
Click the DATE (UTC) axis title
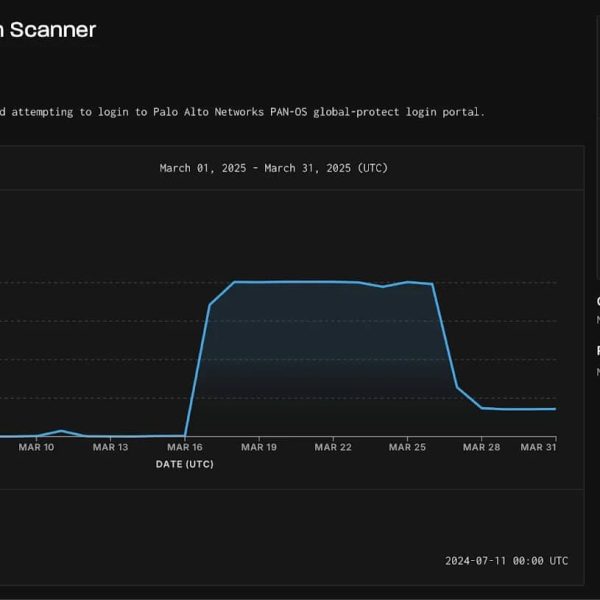pos(184,464)
